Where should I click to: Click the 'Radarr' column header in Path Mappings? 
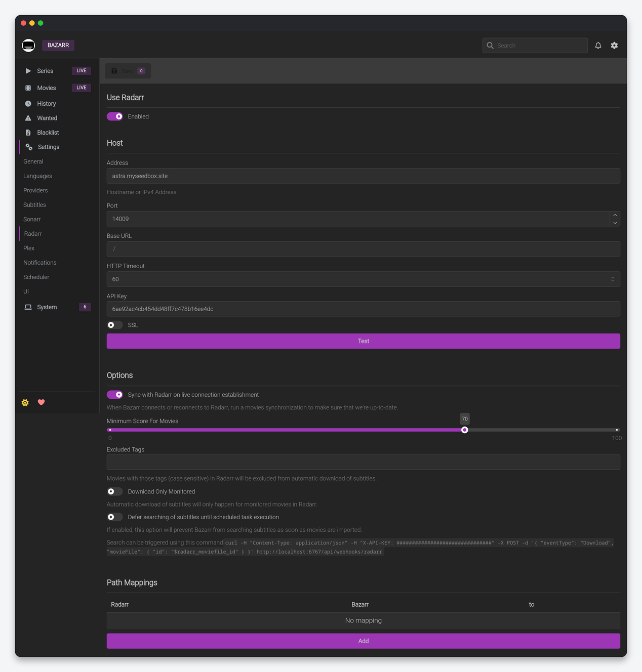120,605
